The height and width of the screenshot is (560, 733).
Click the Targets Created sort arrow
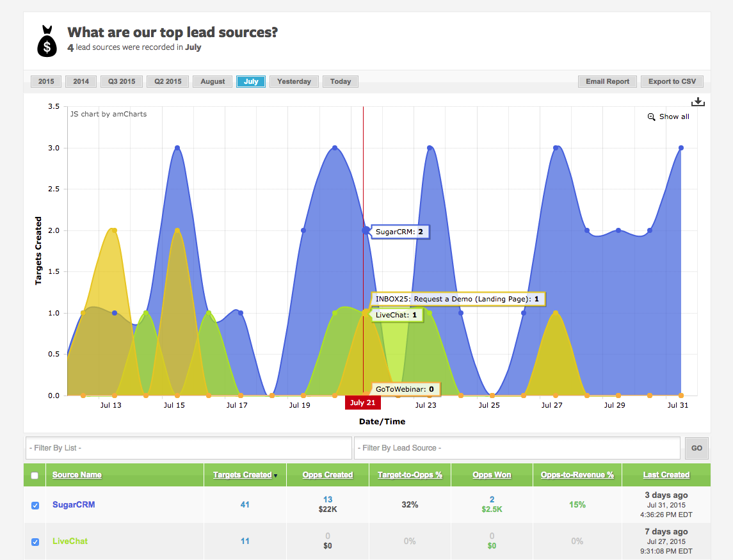(275, 476)
